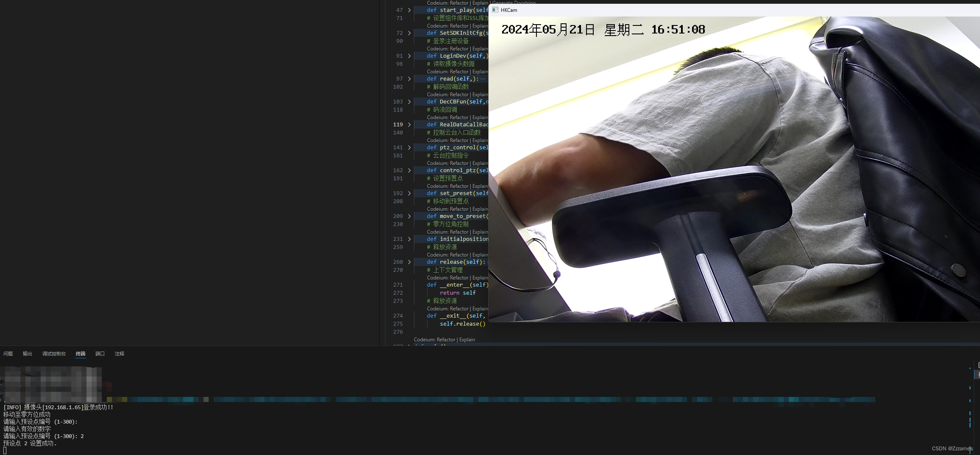Collapse the start_play function with its fold arrow

click(409, 10)
